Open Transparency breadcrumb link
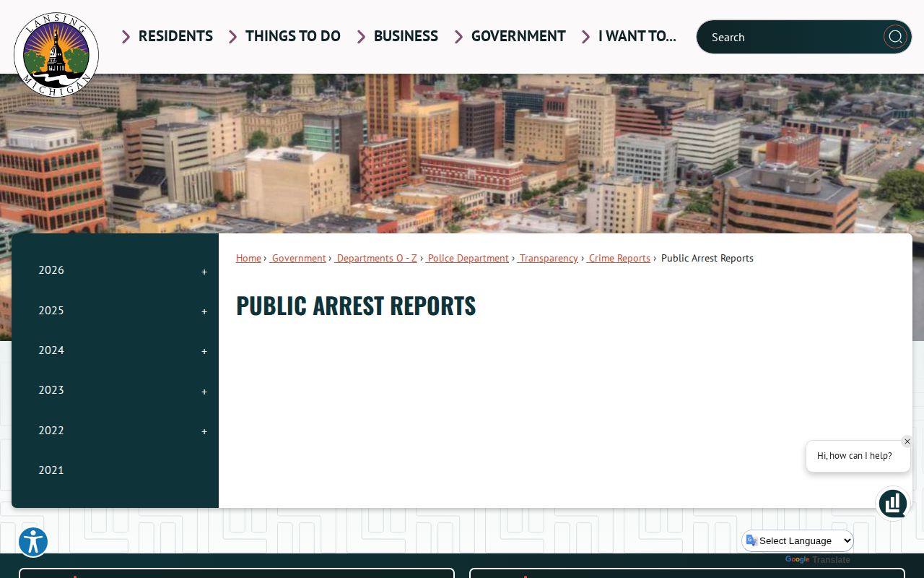This screenshot has width=924, height=578. click(548, 258)
